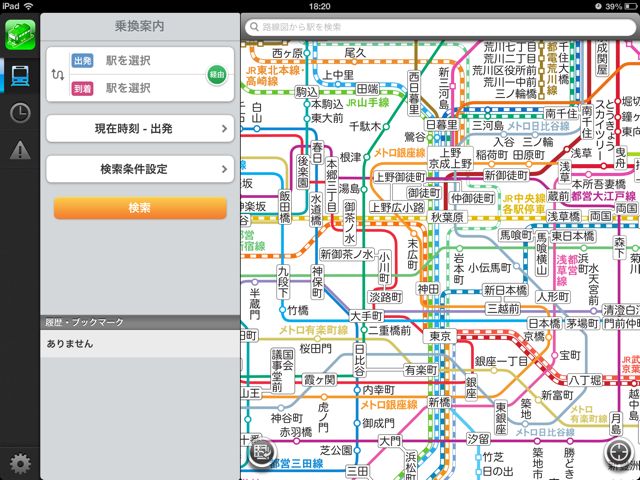Screen dimensions: 640x480
Task: Open 検索条件設定 search conditions
Action: coord(140,169)
